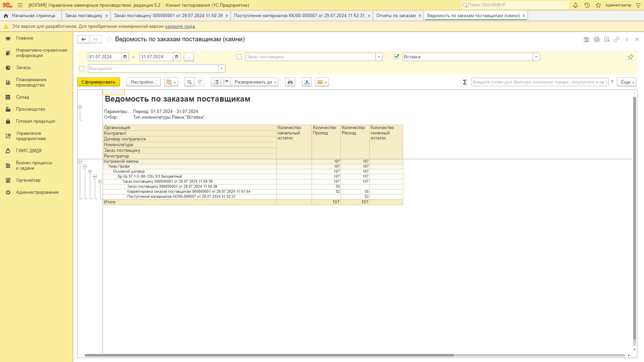Close Отчеты по заказам tab
644x362 pixels.
pos(420,16)
